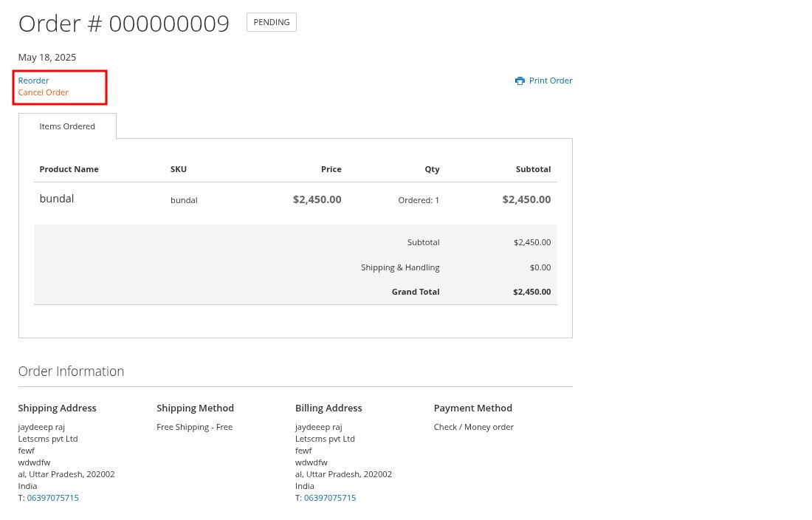Click the PENDING status badge
Screen dimensions: 812x520
[x=271, y=22]
